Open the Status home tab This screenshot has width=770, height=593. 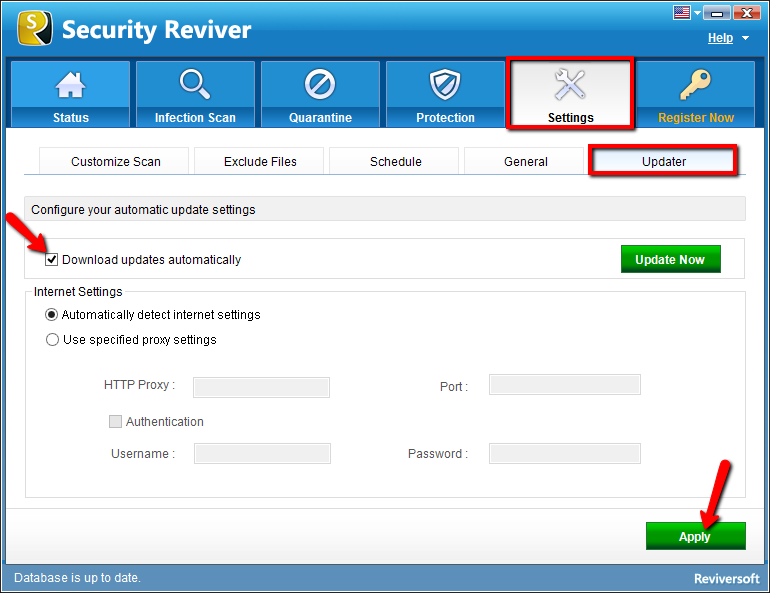pyautogui.click(x=70, y=94)
